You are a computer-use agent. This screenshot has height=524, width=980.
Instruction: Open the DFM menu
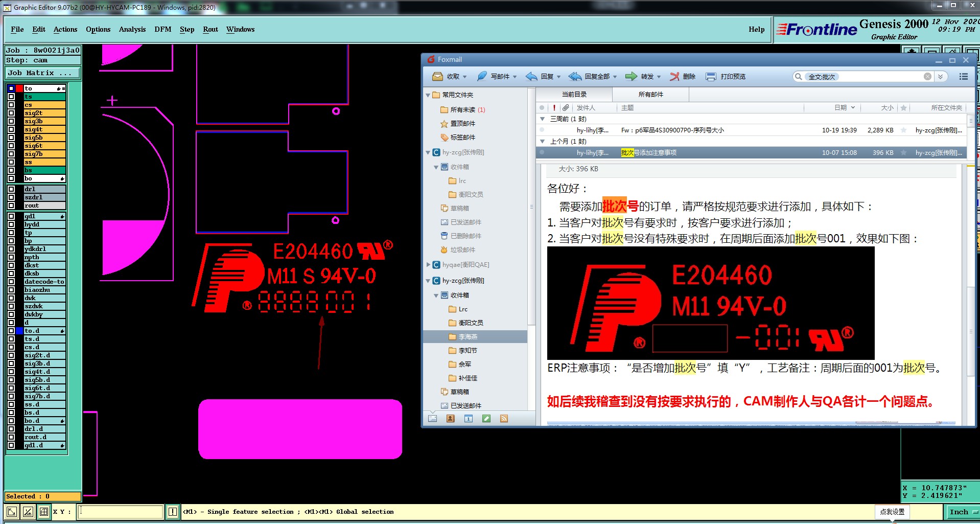coord(163,30)
